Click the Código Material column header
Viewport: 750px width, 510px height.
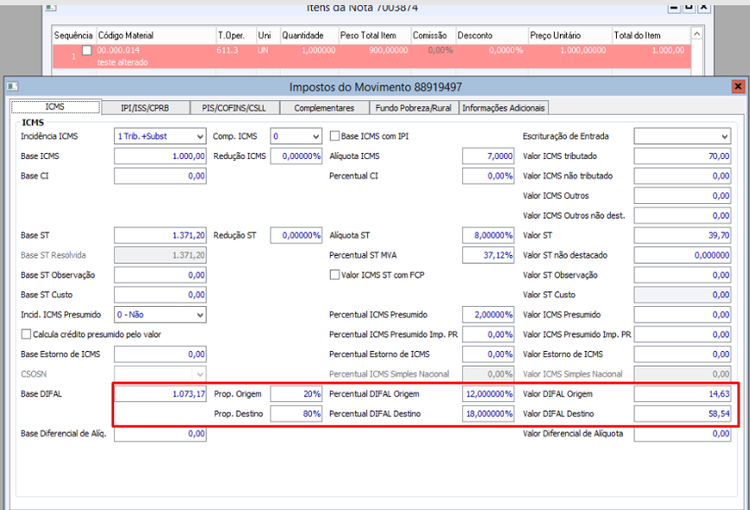click(x=156, y=35)
